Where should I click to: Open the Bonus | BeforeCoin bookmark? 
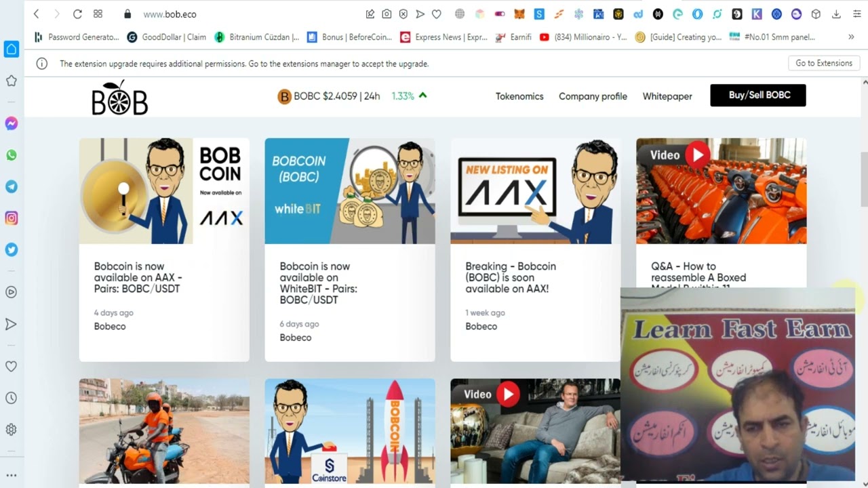point(350,37)
